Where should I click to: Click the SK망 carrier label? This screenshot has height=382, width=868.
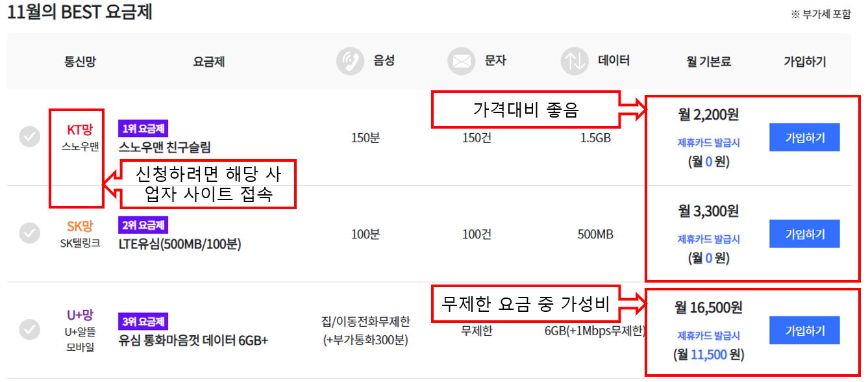click(x=80, y=226)
